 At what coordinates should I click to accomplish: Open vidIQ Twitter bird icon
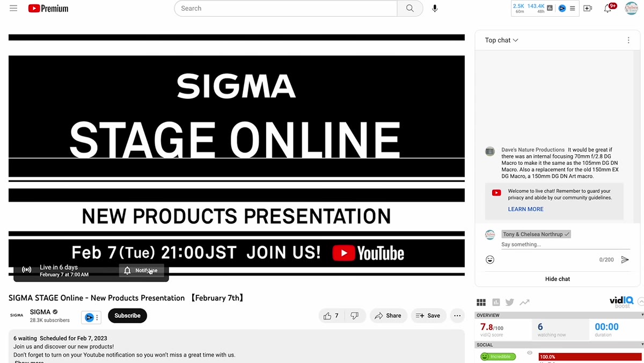510,302
